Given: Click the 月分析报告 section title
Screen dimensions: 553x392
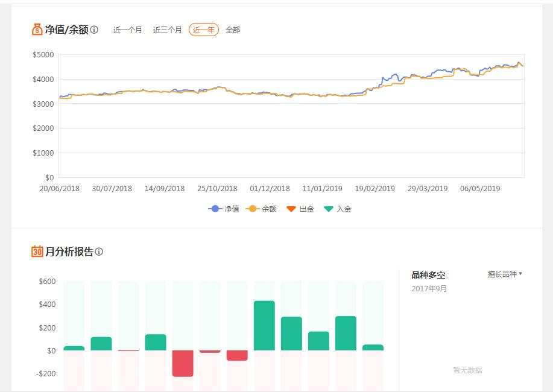Looking at the screenshot, I should 69,251.
